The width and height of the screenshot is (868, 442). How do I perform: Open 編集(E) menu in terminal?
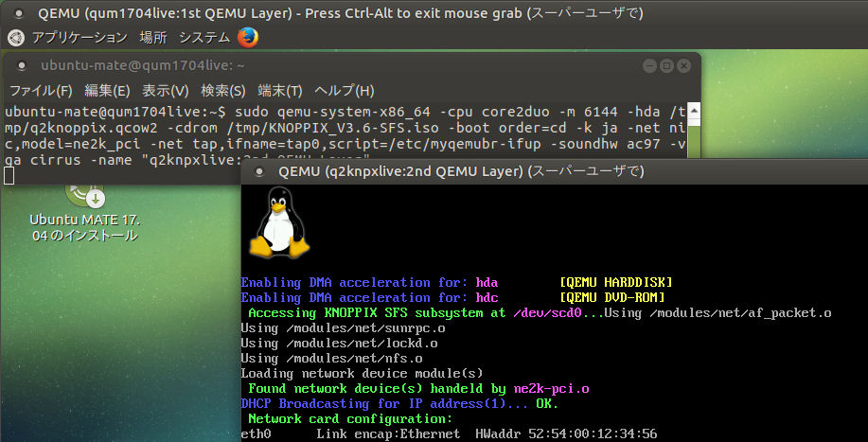107,91
